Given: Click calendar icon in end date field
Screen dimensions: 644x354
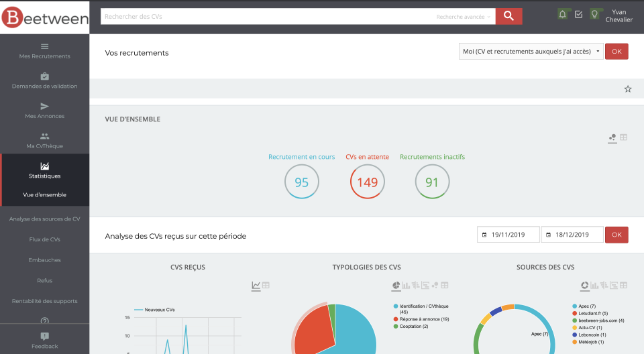Looking at the screenshot, I should click(548, 235).
